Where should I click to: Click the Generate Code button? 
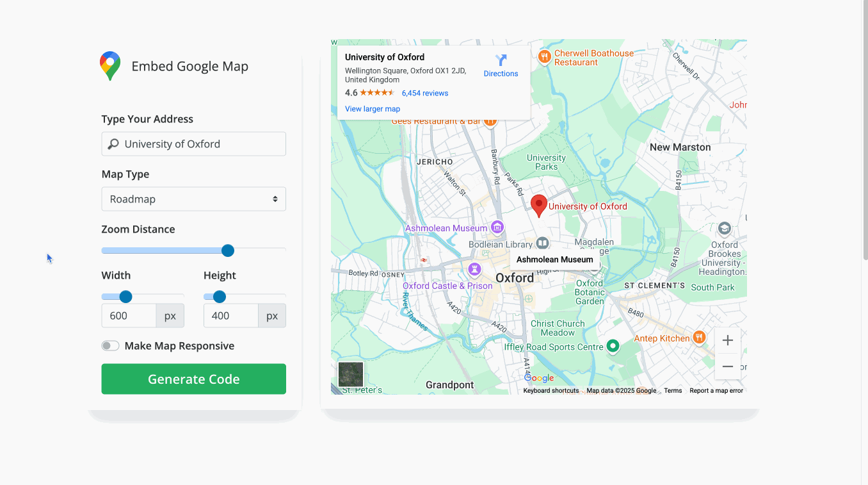pyautogui.click(x=193, y=379)
